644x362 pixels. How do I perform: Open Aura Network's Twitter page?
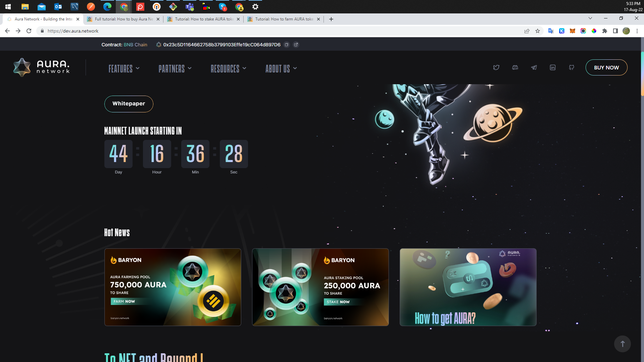point(496,67)
